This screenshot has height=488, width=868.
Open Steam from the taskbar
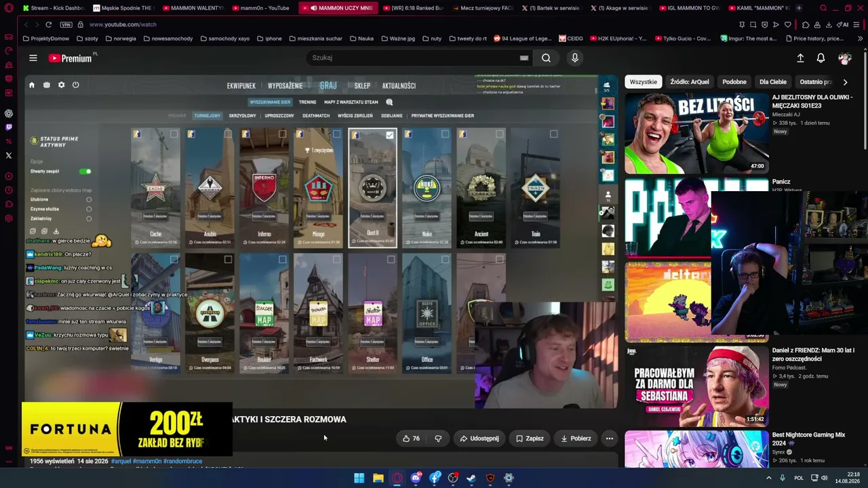471,478
